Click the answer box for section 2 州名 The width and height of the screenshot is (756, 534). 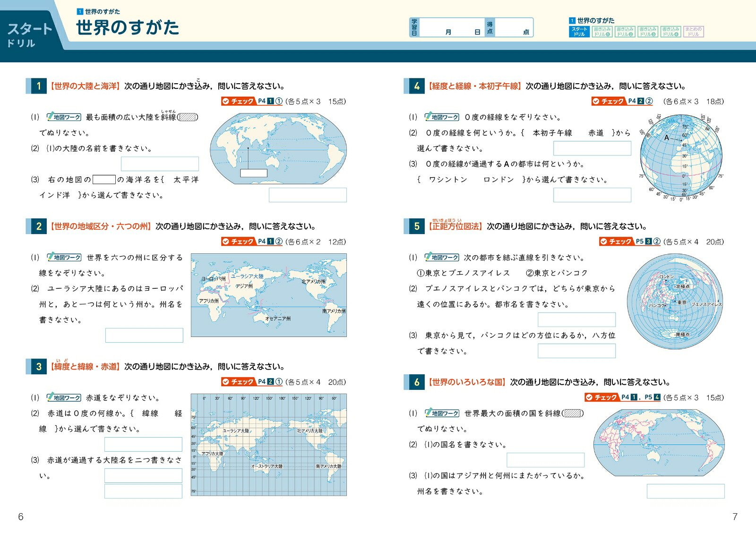pos(144,335)
